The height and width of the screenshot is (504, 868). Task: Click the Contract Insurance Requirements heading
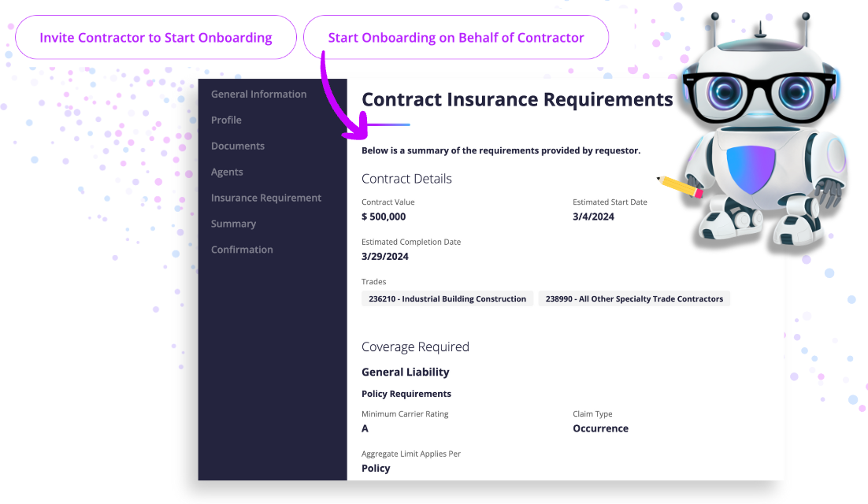[x=517, y=100]
